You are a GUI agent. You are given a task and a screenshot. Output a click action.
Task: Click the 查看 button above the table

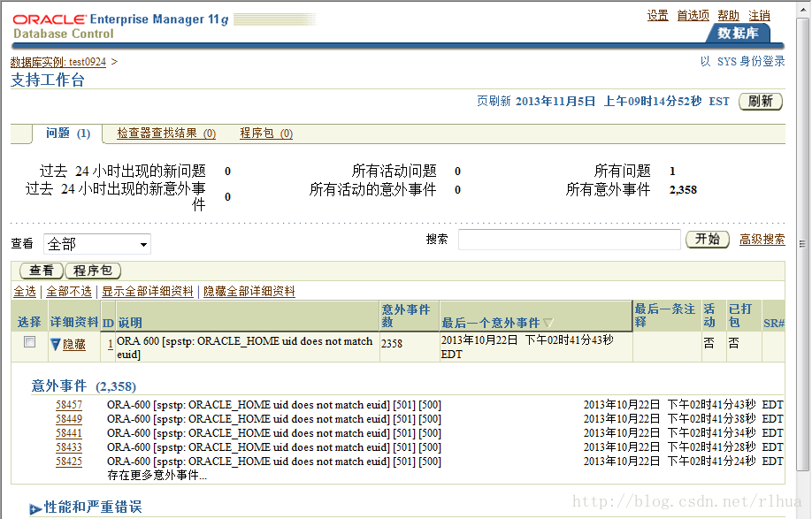(42, 271)
